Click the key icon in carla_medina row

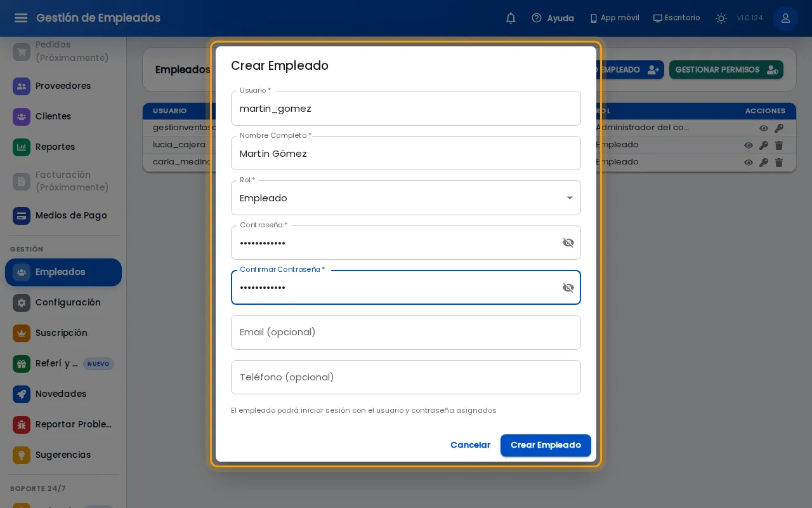(x=764, y=163)
